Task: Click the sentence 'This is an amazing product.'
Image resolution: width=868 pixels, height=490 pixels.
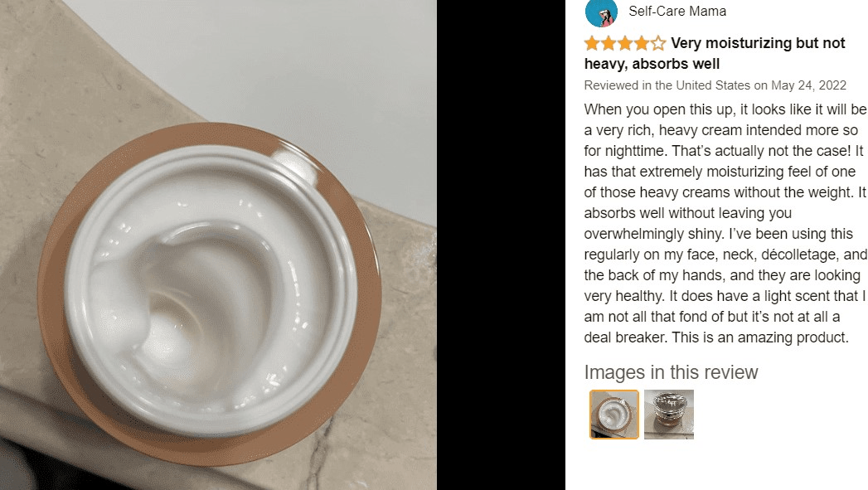Action: 760,337
